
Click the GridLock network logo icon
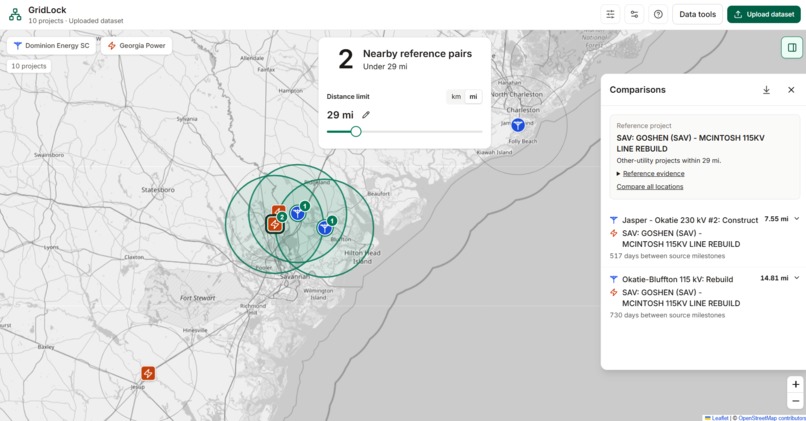(15, 14)
